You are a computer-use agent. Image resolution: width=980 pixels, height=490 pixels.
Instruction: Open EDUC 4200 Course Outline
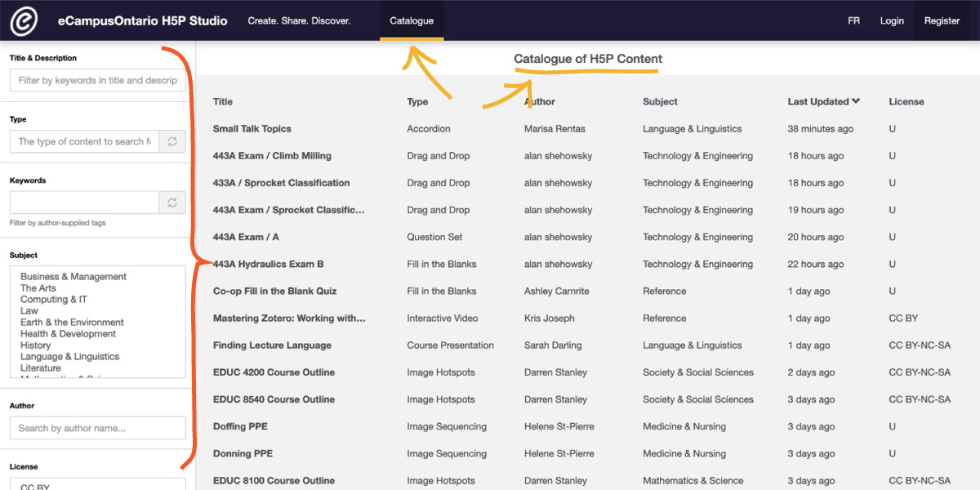coord(274,372)
